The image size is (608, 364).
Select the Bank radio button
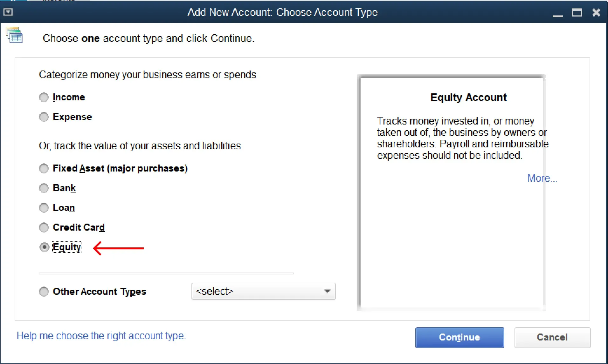(x=44, y=188)
